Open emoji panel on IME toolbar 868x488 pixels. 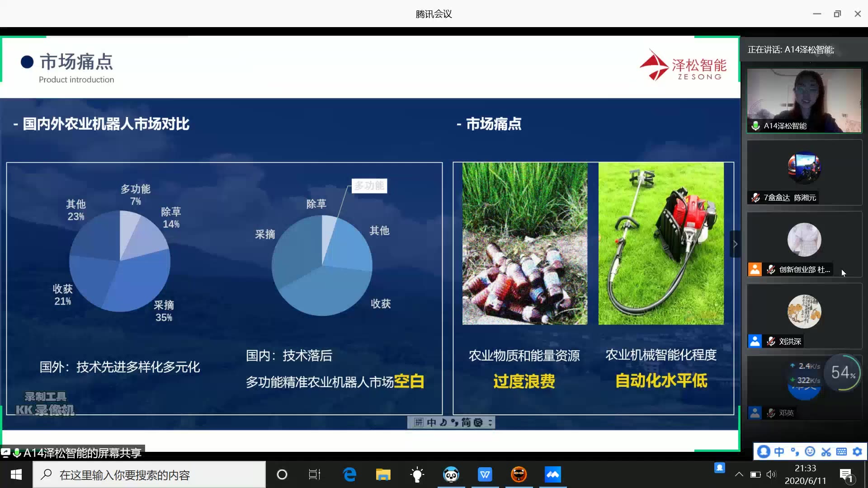point(810,451)
